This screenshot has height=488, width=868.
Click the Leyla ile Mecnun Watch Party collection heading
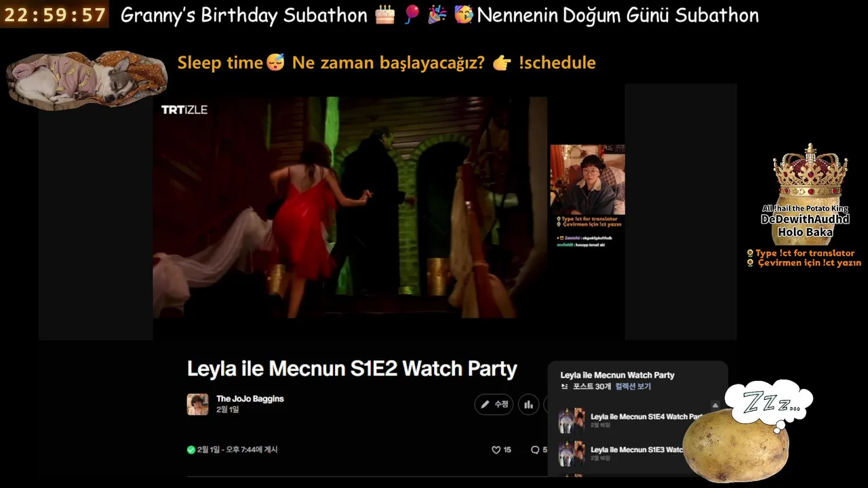coord(617,375)
